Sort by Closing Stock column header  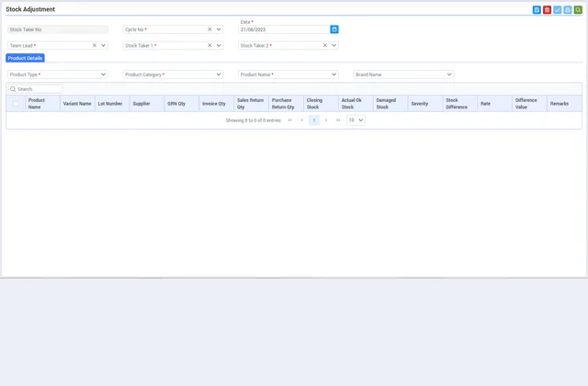[x=314, y=104]
